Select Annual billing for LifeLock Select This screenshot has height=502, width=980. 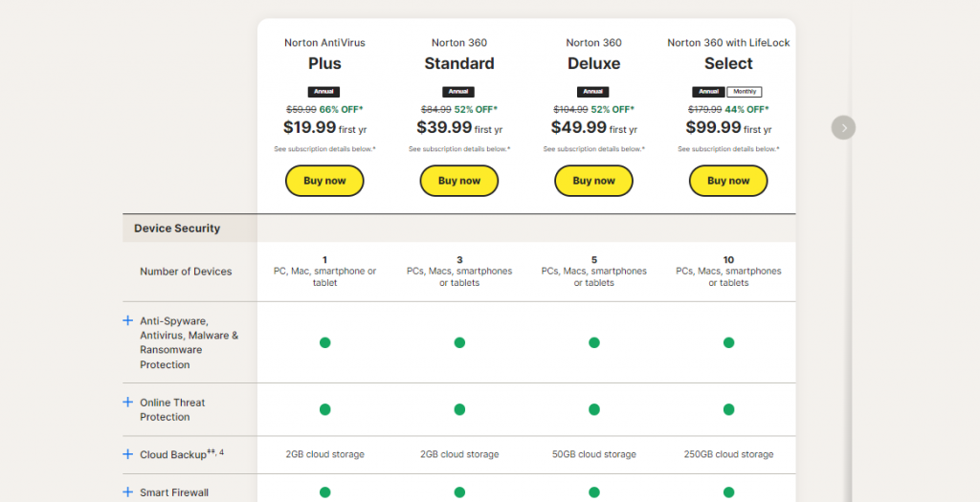point(709,92)
